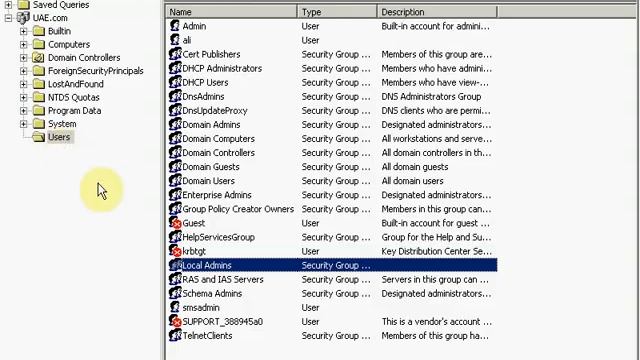Expand the NTDS Quotas container
Viewport: 640px width, 360px height.
click(x=23, y=97)
